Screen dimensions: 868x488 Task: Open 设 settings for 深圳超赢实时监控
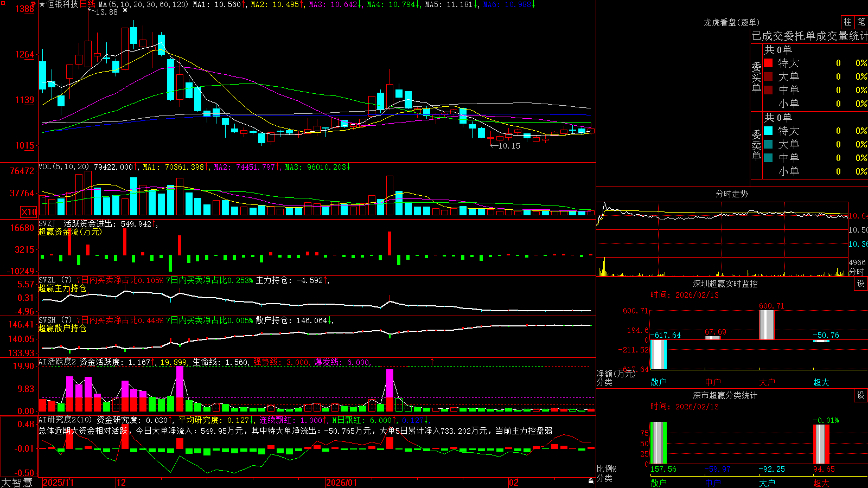[861, 284]
